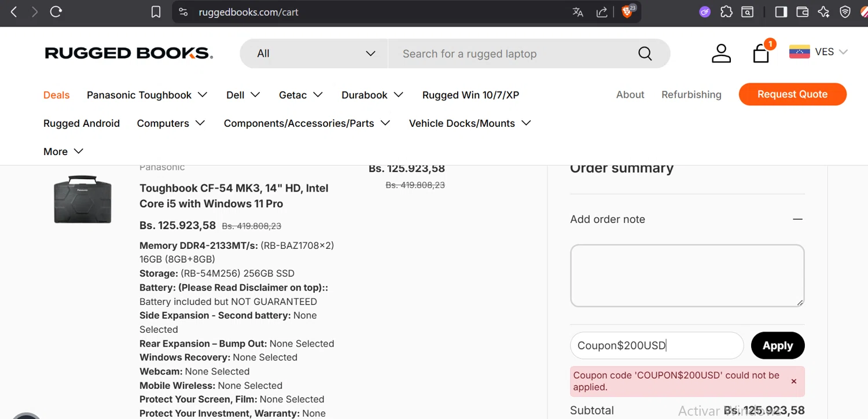868x419 pixels.
Task: Click the Venezuela flag currency icon
Action: [x=799, y=52]
